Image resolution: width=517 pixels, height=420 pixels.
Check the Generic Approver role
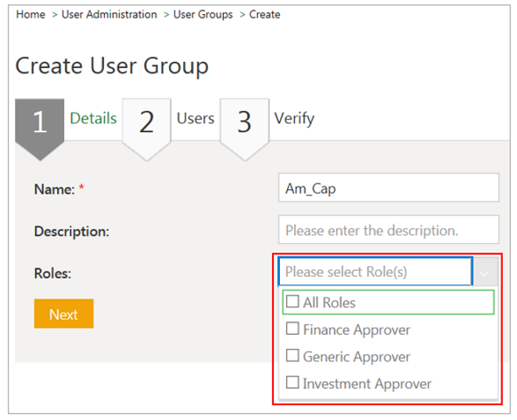[293, 356]
